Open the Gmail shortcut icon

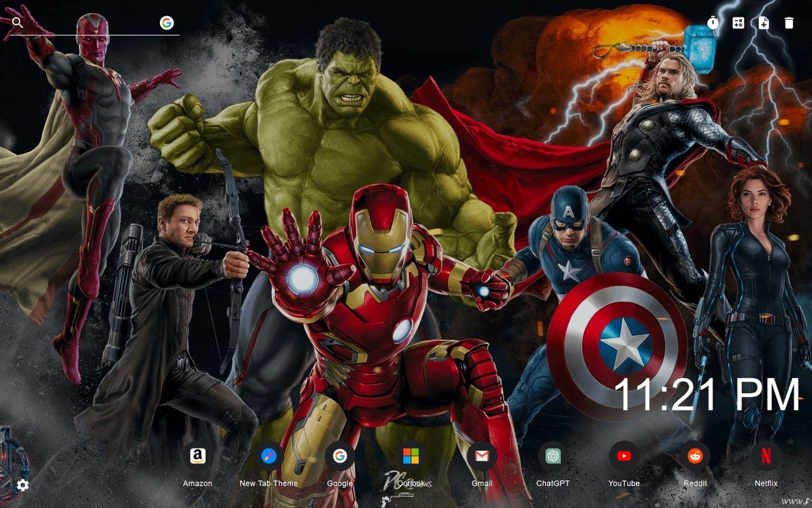tap(482, 456)
